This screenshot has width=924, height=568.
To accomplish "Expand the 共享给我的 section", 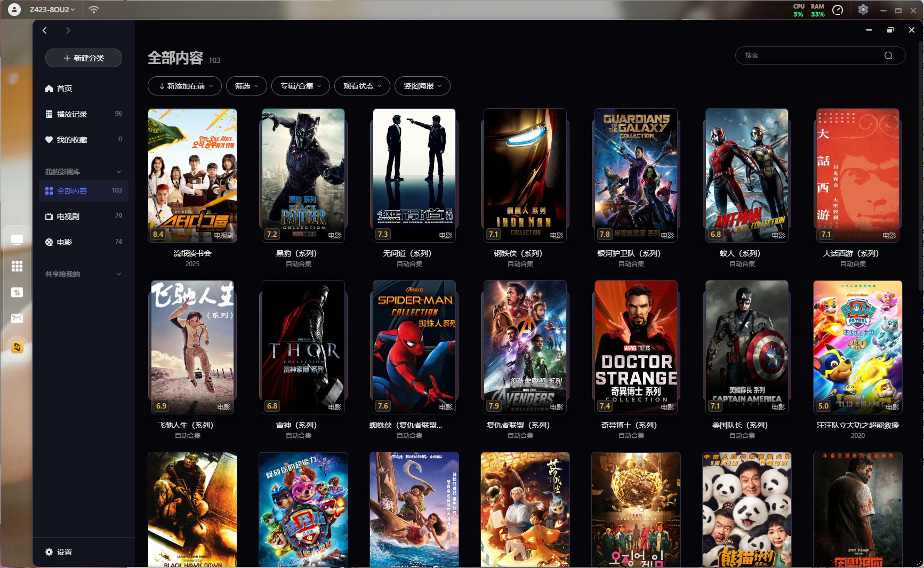I will 119,274.
